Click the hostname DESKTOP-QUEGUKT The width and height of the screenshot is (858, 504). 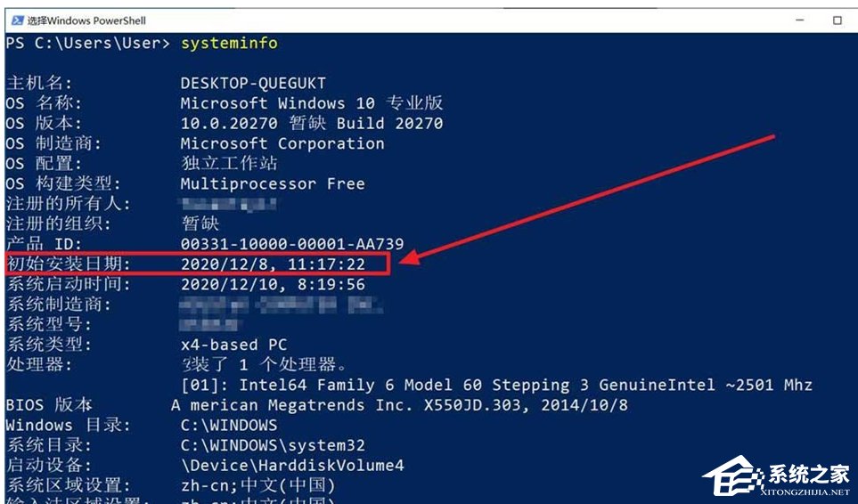253,83
